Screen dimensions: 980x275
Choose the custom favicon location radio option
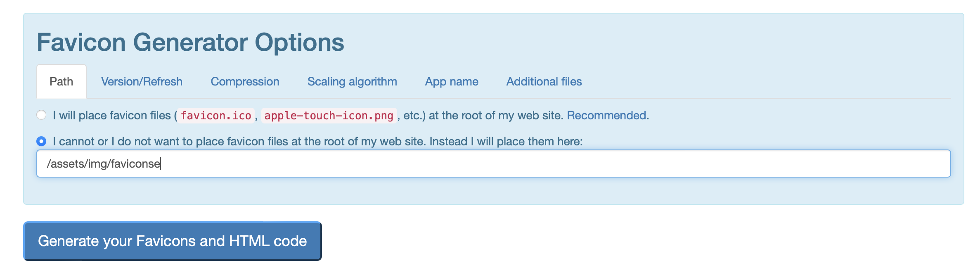[x=41, y=142]
